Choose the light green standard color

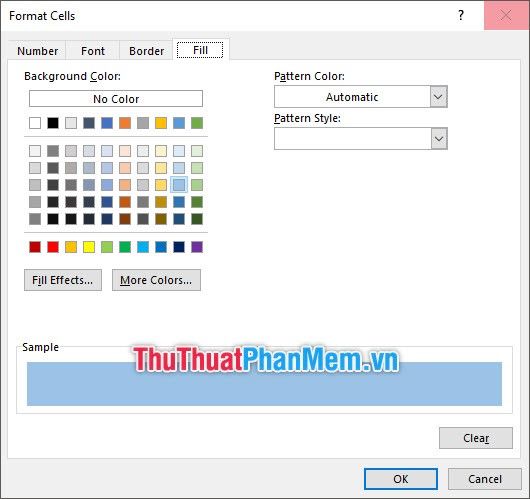pos(107,247)
